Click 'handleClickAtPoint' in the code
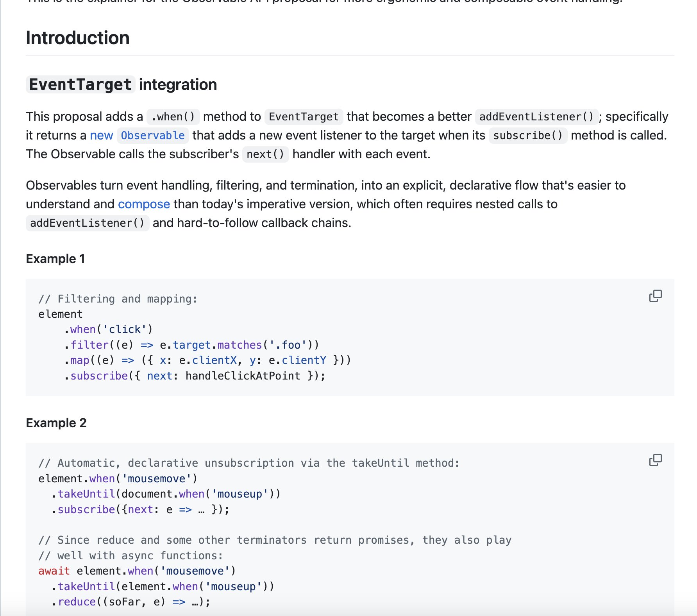Image resolution: width=697 pixels, height=616 pixels. point(243,376)
